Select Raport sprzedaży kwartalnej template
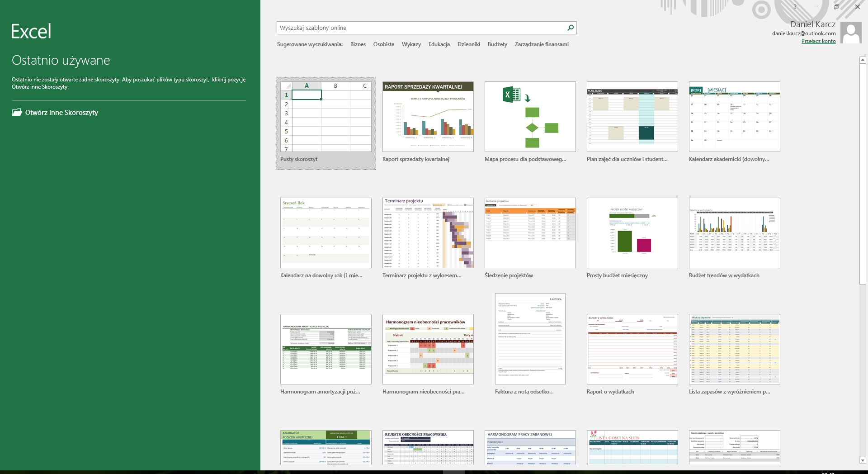The width and height of the screenshot is (868, 474). tap(428, 117)
